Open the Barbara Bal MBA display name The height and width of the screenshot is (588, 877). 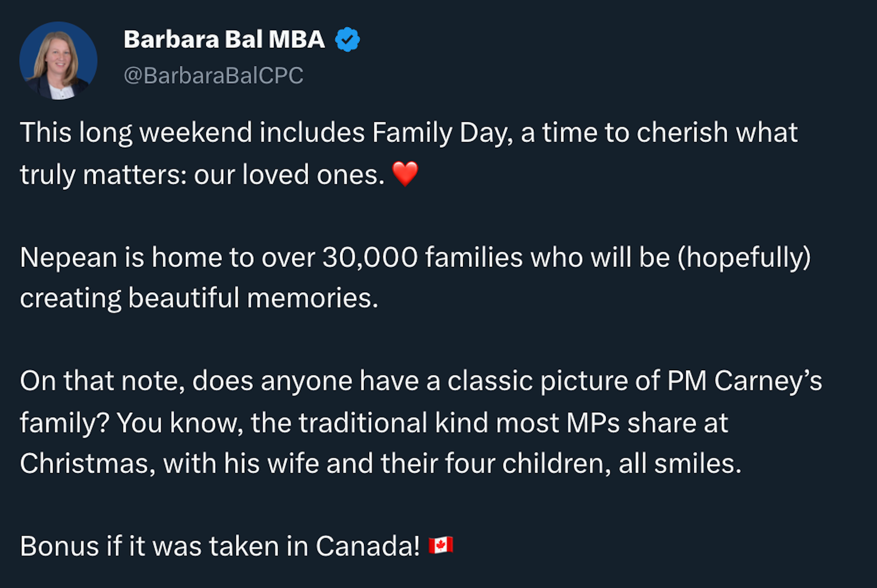point(224,39)
